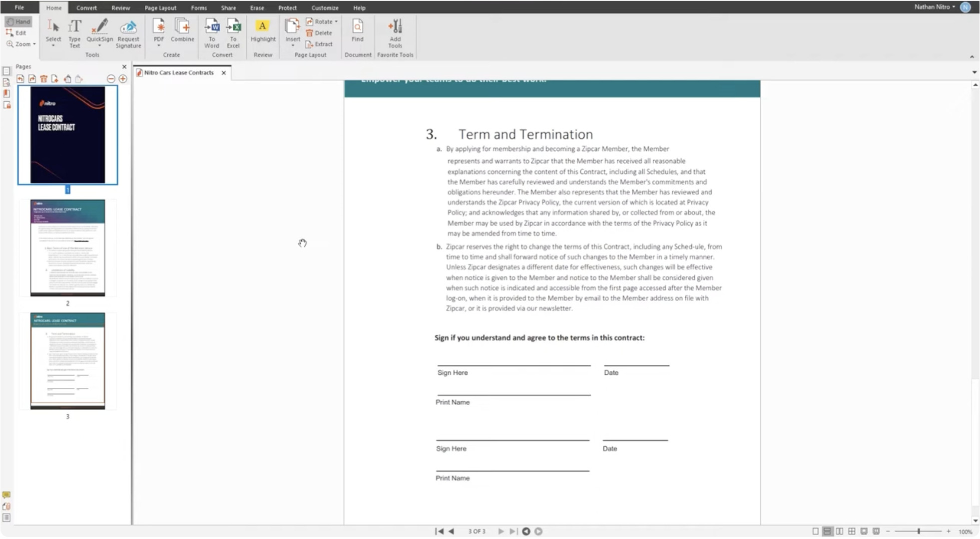Open the Forms tab
Screen dimensions: 980x539
199,8
